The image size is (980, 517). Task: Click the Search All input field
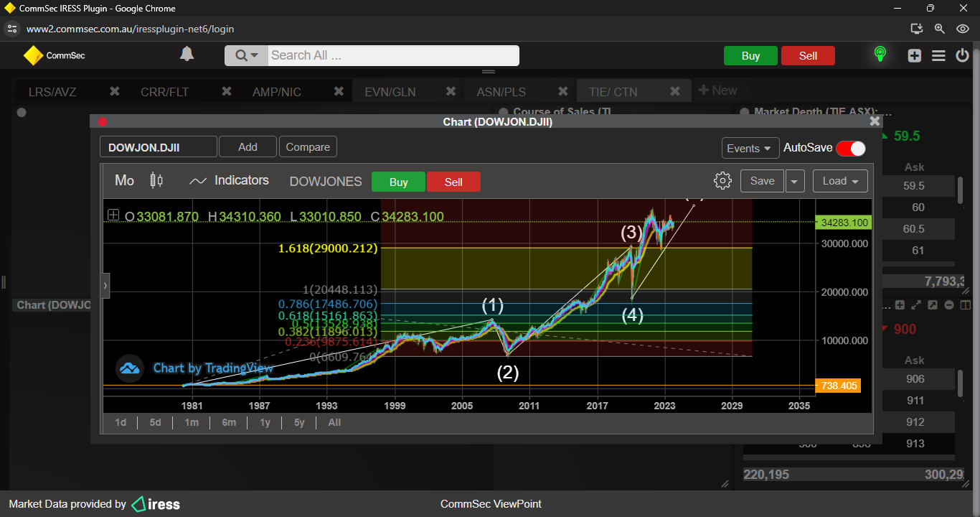[393, 55]
